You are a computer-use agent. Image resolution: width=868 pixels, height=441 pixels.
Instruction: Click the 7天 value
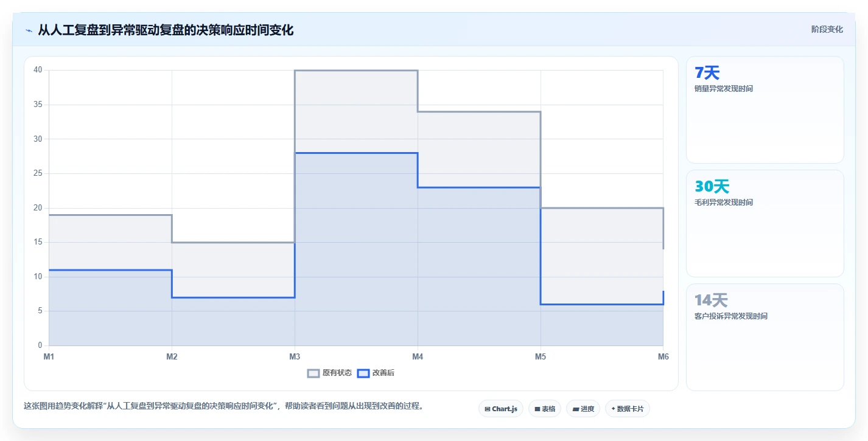point(707,73)
